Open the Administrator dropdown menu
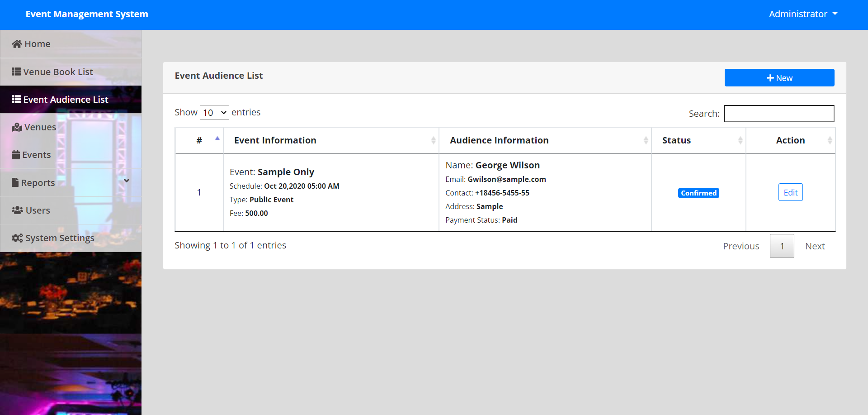 pos(803,14)
